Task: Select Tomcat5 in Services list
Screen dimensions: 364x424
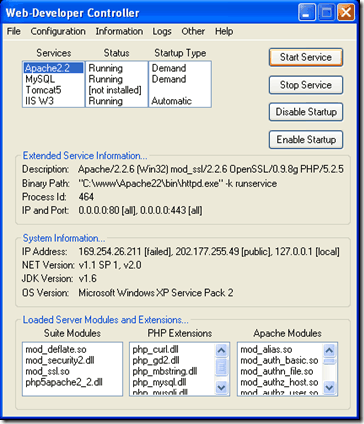Action: [x=53, y=90]
